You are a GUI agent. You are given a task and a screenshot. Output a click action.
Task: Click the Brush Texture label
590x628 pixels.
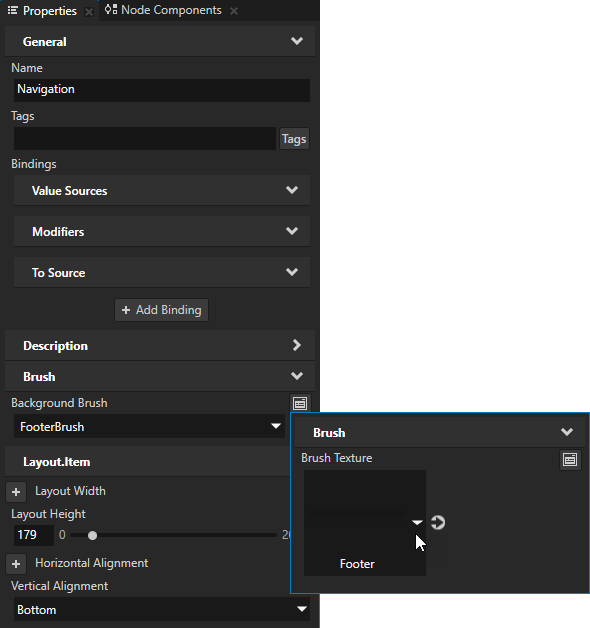tap(336, 458)
